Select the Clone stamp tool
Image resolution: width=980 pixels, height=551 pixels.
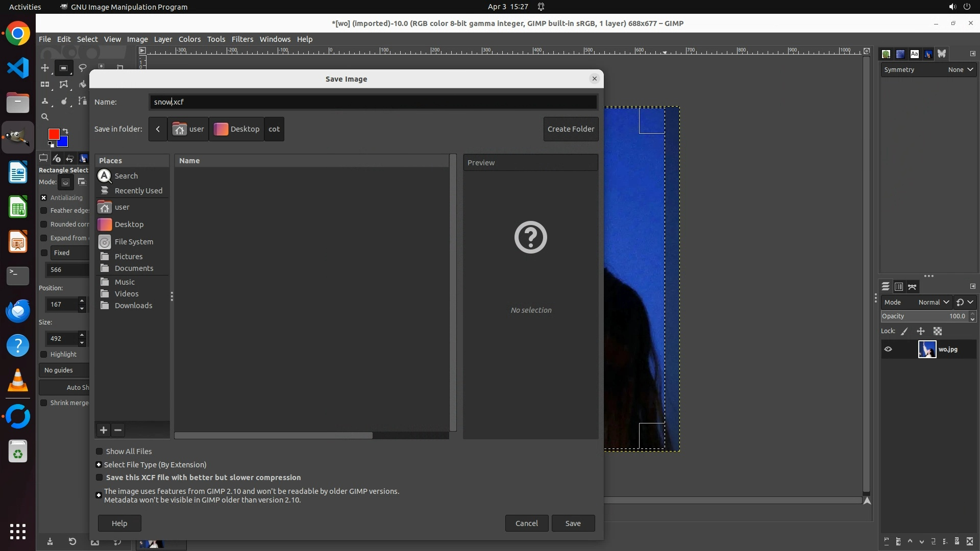pyautogui.click(x=45, y=101)
